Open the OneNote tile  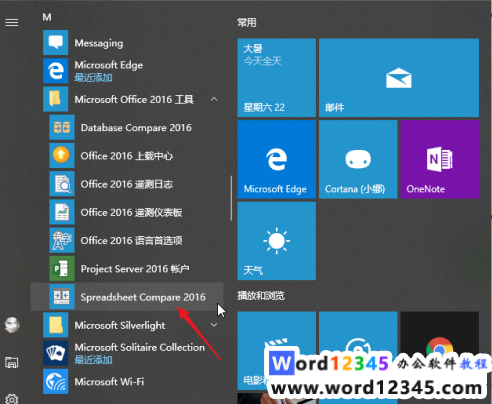pos(440,159)
